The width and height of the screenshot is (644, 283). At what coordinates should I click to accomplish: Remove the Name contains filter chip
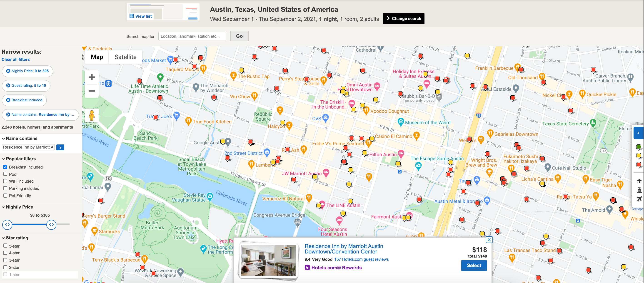point(8,114)
